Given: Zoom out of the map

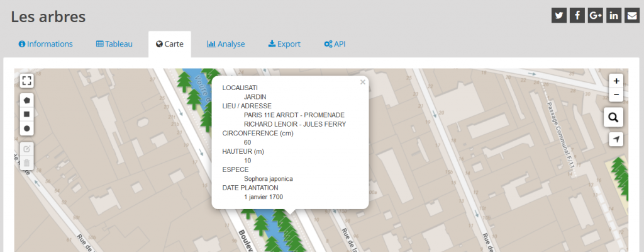Looking at the screenshot, I should (x=616, y=94).
